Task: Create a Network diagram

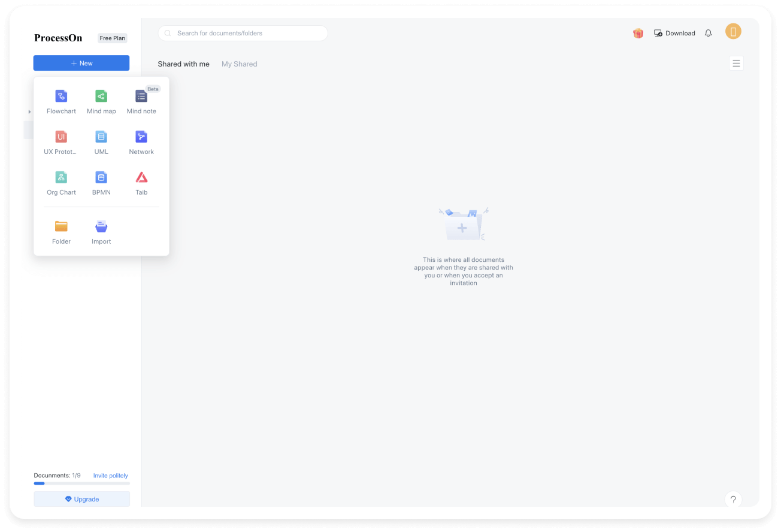Action: 141,137
